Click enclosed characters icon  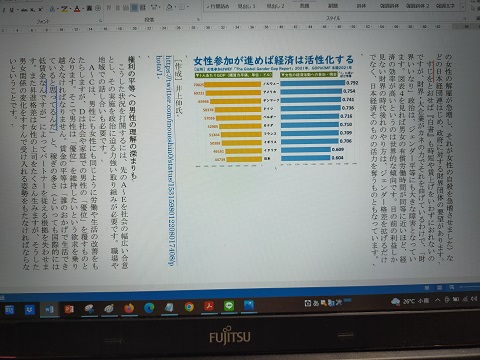click(98, 8)
